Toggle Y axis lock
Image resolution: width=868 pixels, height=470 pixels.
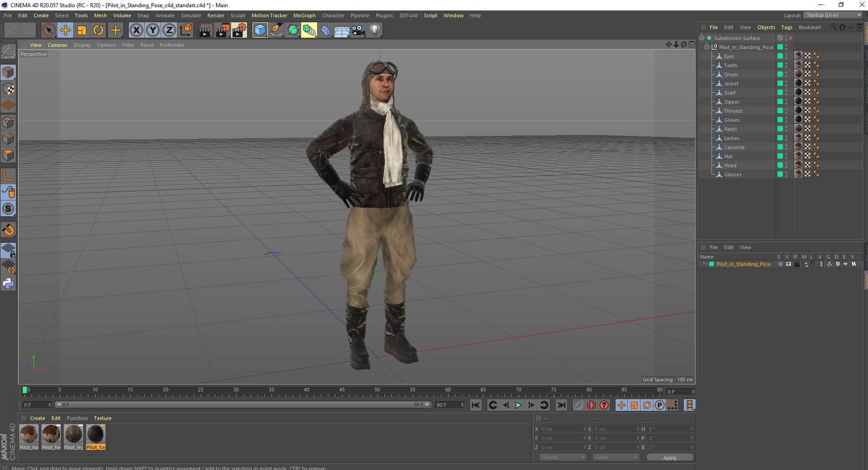click(x=152, y=30)
